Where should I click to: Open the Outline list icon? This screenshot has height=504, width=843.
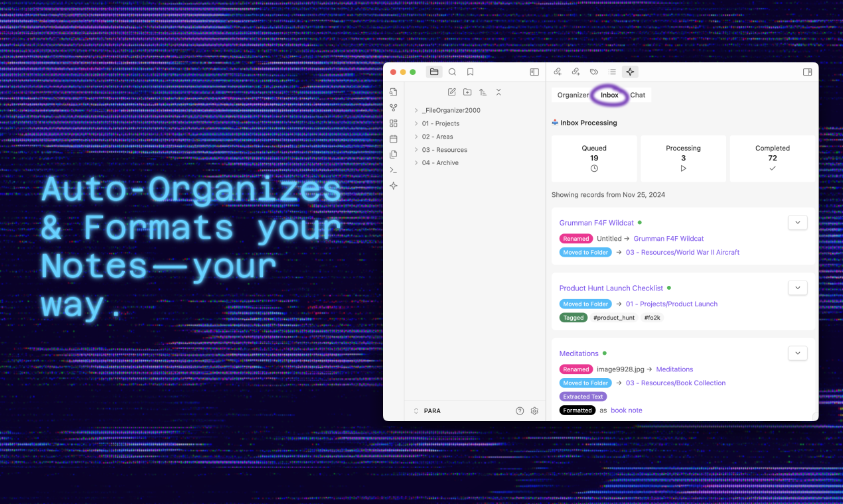click(611, 72)
